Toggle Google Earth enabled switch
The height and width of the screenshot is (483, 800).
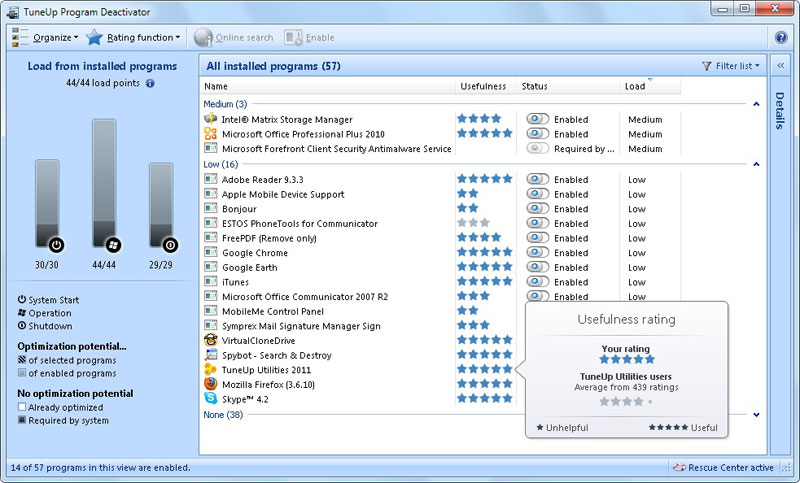tap(538, 267)
